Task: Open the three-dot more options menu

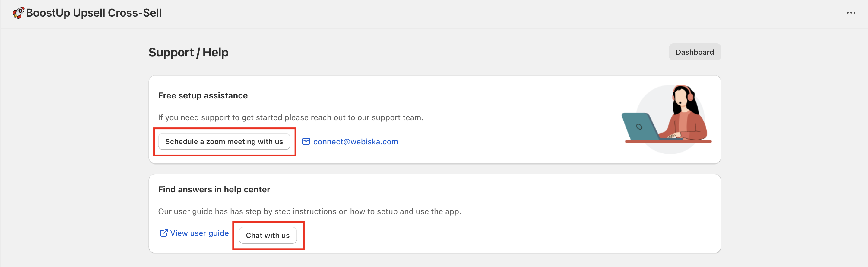Action: coord(851,13)
